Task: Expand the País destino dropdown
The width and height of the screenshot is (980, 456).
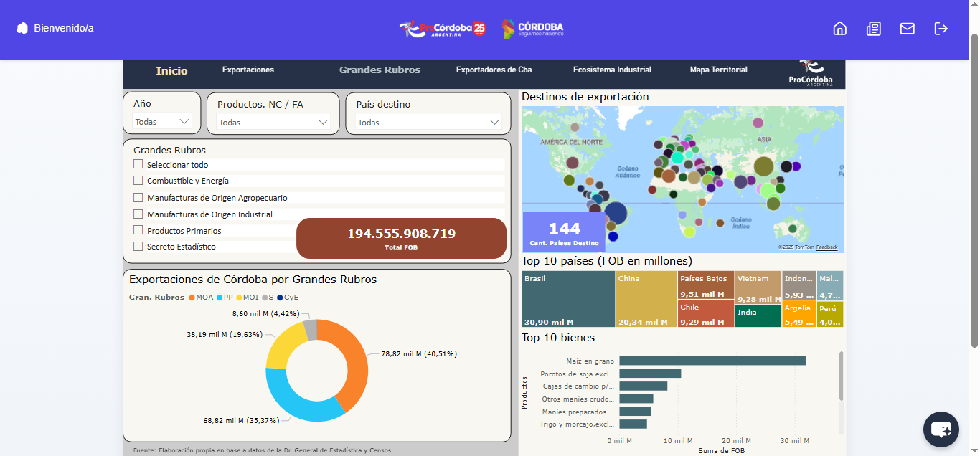Action: [428, 123]
